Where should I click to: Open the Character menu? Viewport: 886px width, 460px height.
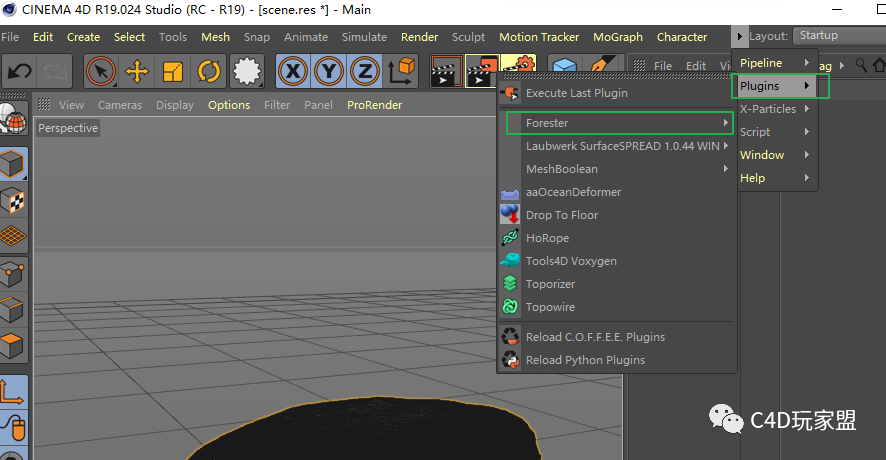(681, 37)
